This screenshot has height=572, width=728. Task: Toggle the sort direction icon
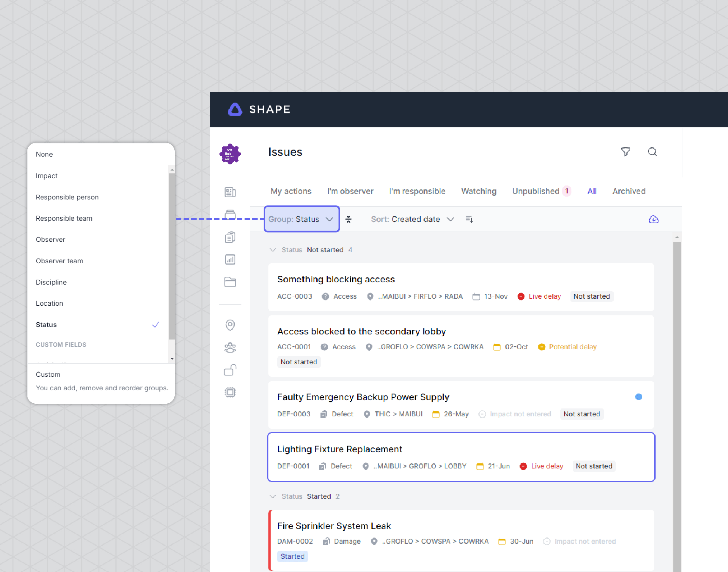tap(469, 219)
